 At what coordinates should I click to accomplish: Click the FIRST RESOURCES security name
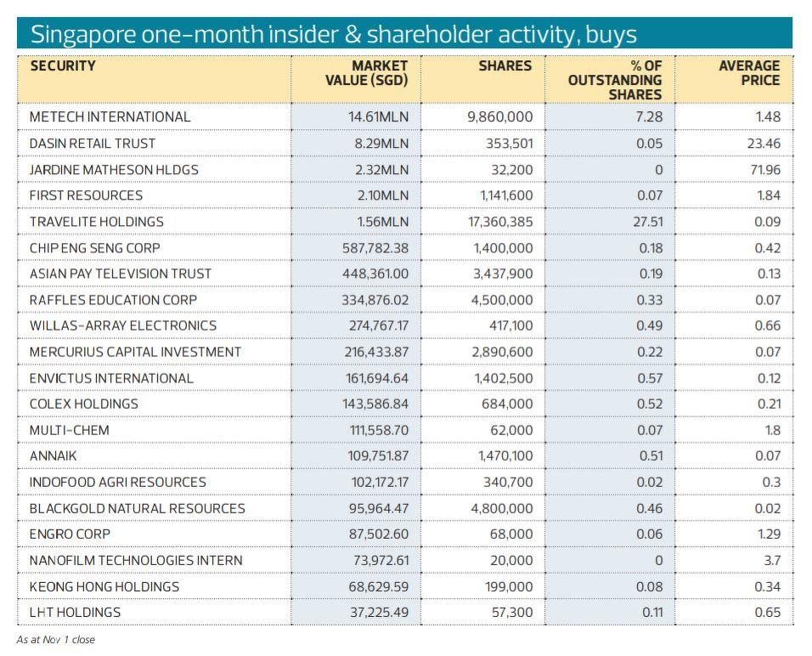click(86, 195)
